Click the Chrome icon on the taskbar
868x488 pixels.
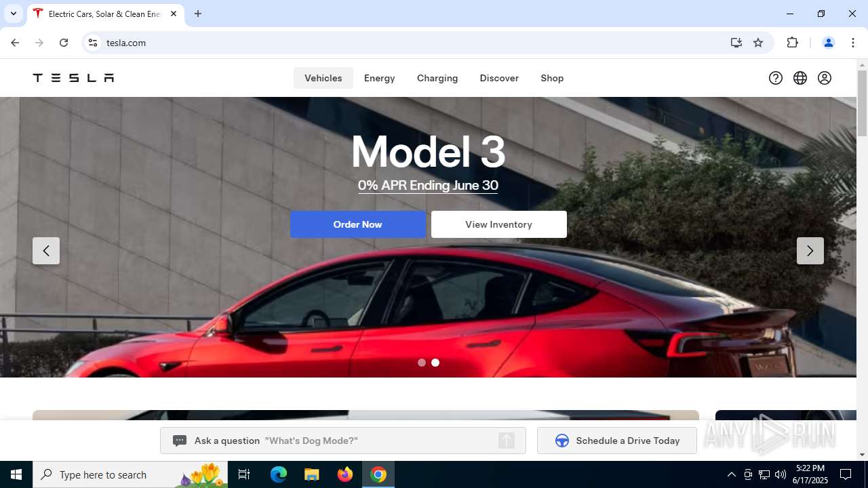click(378, 474)
